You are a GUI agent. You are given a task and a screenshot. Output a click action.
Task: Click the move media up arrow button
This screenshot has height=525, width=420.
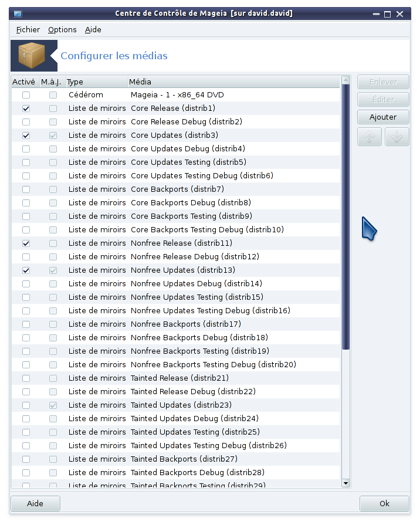click(370, 137)
